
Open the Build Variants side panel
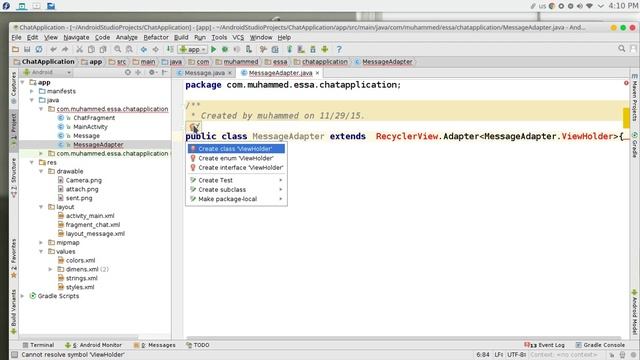pos(13,311)
